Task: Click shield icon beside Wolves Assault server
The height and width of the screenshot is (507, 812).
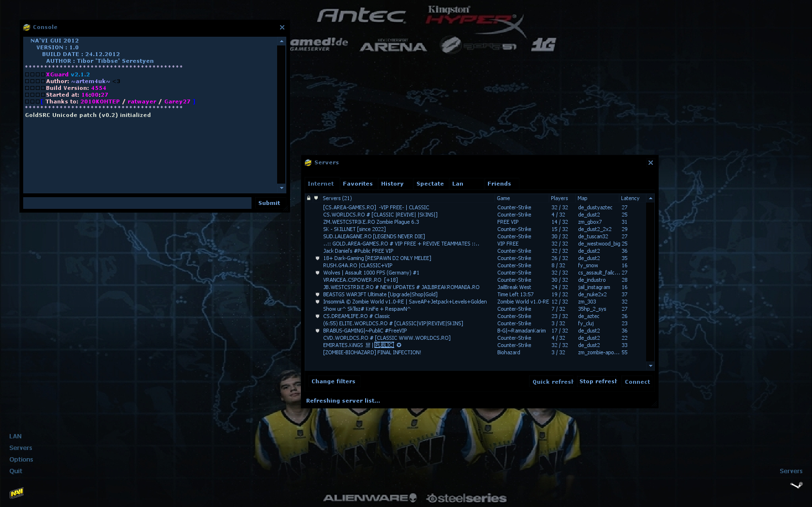Action: click(318, 273)
